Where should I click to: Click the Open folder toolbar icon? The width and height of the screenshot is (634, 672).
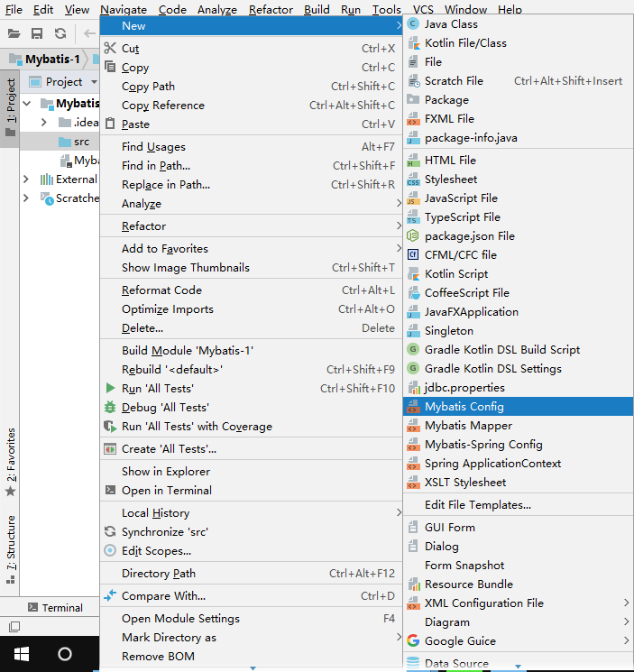coord(14,33)
